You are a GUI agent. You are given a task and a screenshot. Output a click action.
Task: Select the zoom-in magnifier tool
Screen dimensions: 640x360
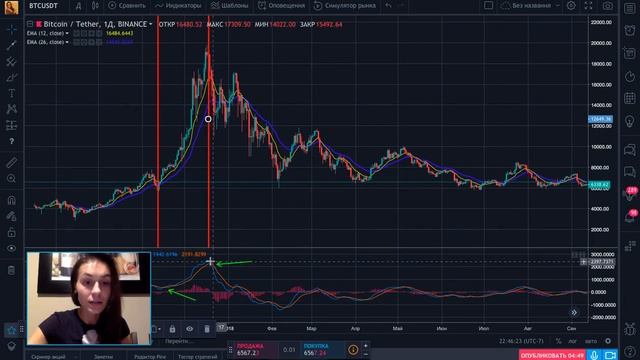pos(11,179)
